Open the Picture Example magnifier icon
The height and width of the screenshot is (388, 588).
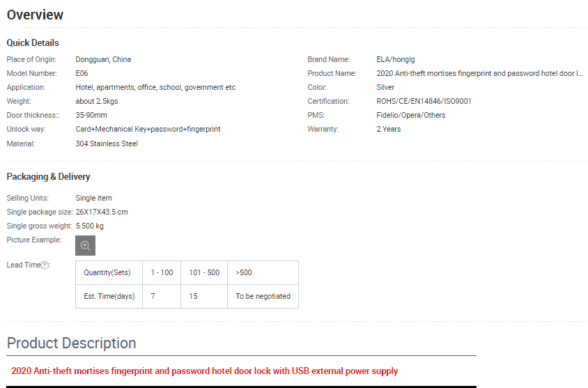(85, 245)
